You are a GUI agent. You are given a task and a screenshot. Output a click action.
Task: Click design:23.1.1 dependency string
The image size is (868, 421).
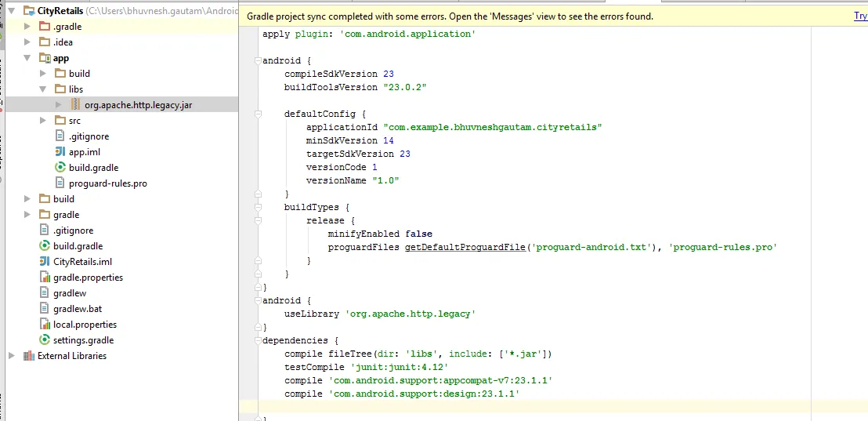(424, 394)
